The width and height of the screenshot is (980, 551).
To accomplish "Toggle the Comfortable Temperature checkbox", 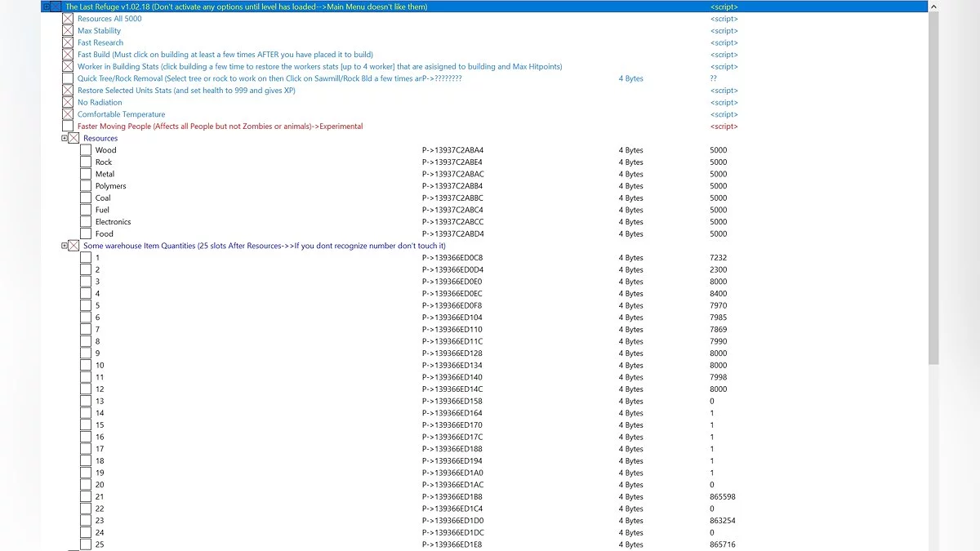I will tap(68, 114).
